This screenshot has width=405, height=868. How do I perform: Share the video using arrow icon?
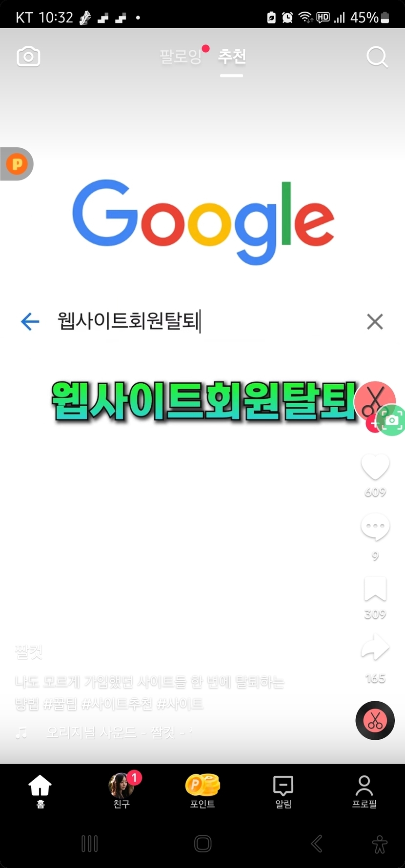(375, 648)
